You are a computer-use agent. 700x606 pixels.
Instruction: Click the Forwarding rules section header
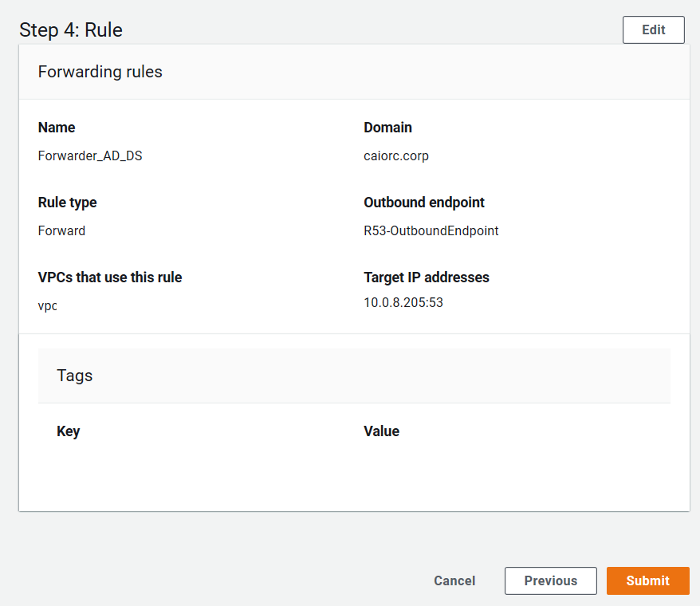(x=100, y=72)
